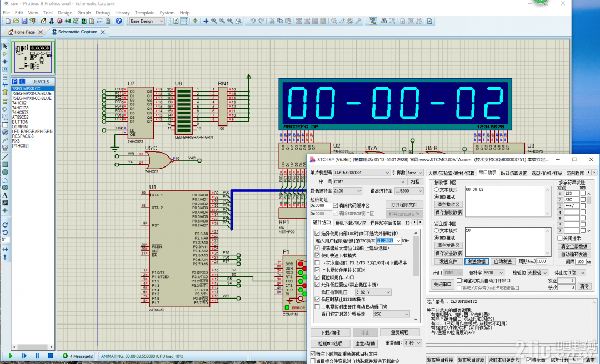Click the horizontal scrollbar under Devices list
Image resolution: width=600 pixels, height=364 pixels.
32,347
